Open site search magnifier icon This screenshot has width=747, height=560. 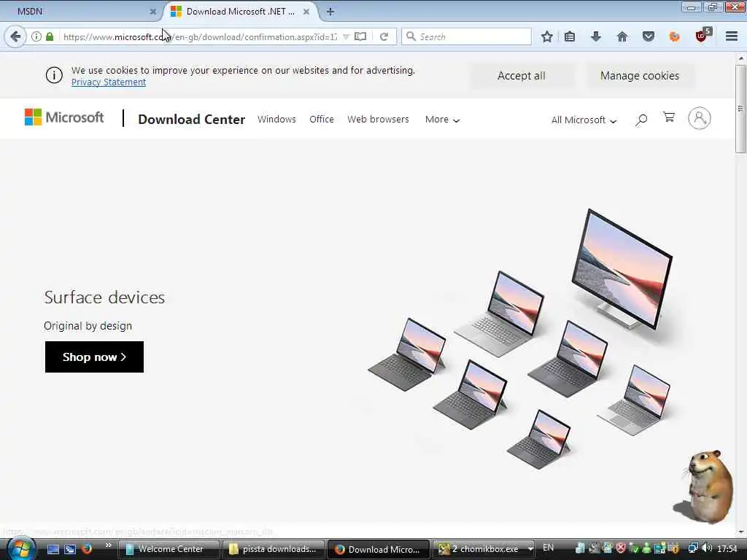tap(641, 120)
